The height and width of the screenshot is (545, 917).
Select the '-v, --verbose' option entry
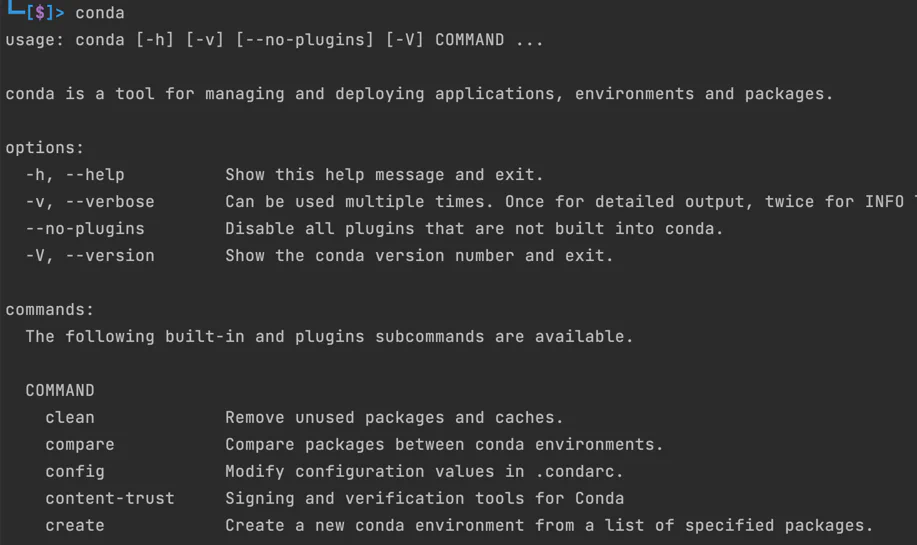[x=90, y=202]
